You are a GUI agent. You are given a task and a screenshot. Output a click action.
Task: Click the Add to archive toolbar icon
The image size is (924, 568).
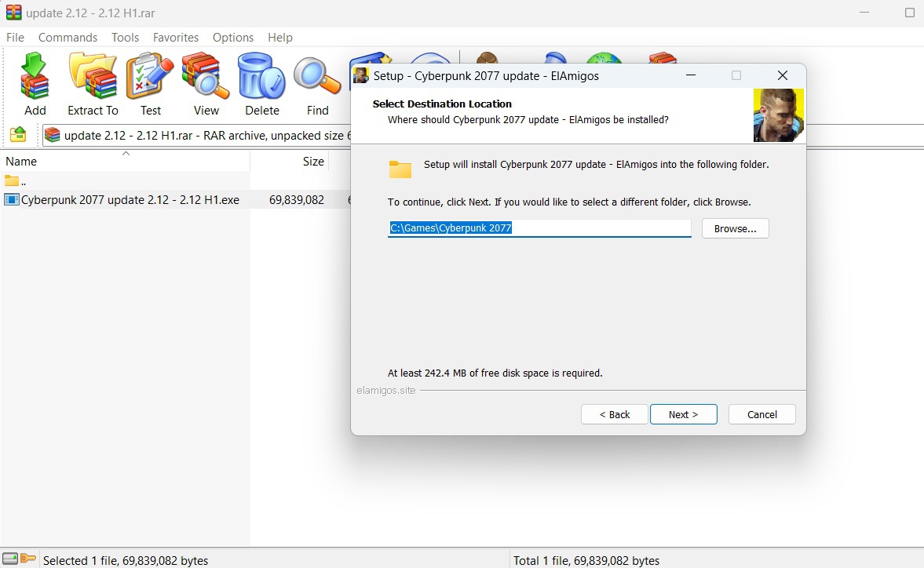[35, 84]
